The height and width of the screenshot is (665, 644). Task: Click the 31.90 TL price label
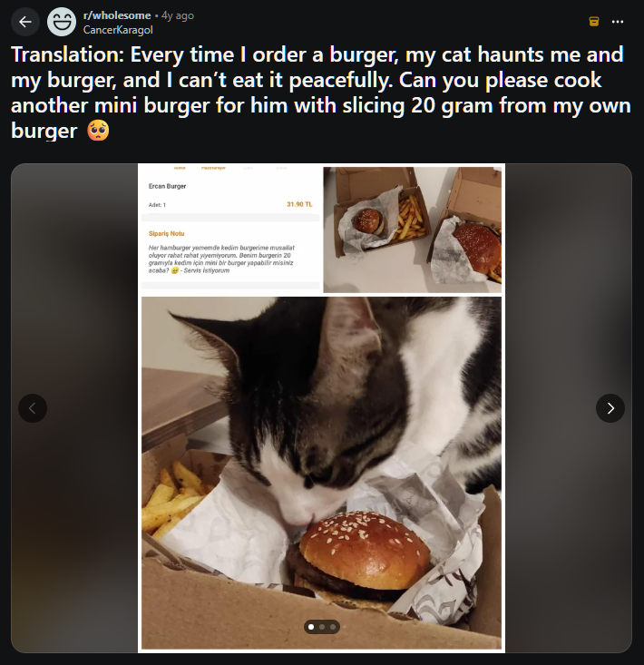click(299, 204)
